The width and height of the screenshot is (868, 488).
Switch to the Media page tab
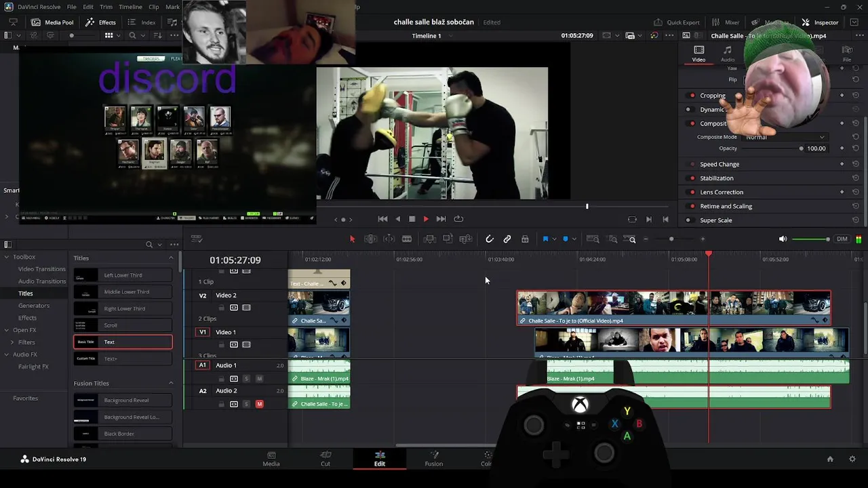coord(271,459)
